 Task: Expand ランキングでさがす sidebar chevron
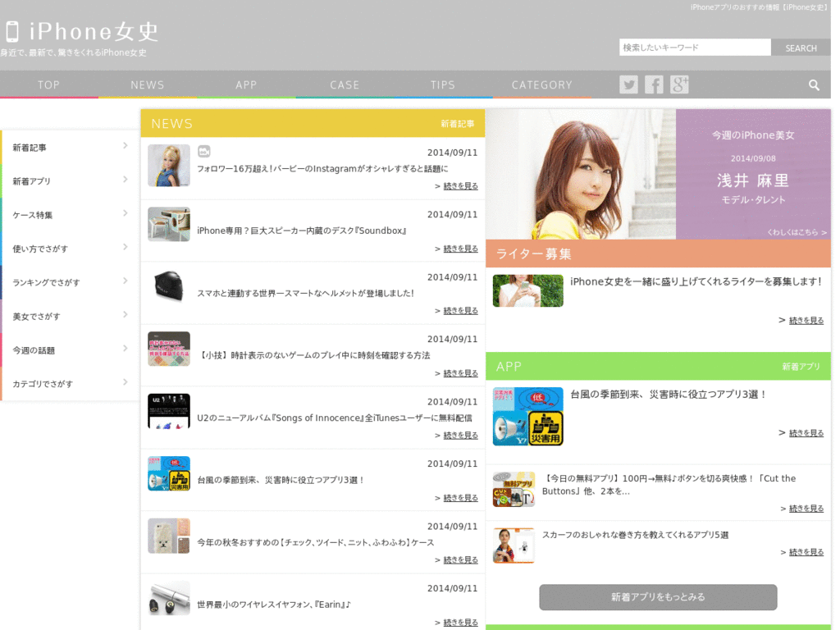[x=125, y=281]
